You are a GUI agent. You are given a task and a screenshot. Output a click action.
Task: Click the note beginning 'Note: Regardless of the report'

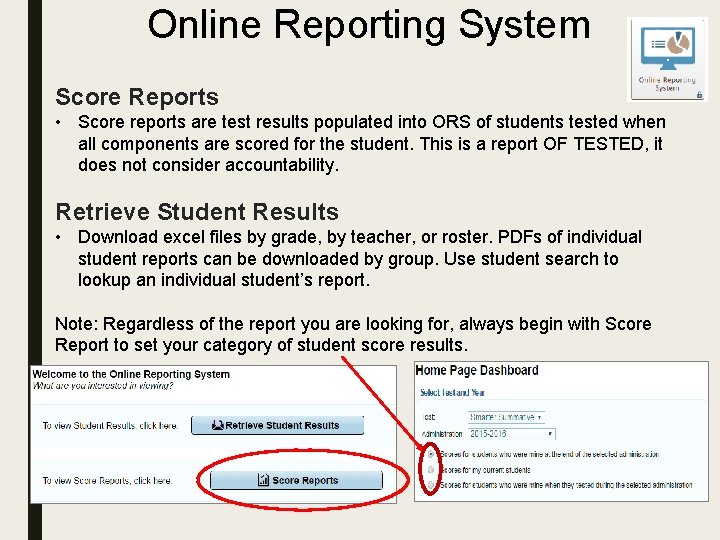click(353, 334)
